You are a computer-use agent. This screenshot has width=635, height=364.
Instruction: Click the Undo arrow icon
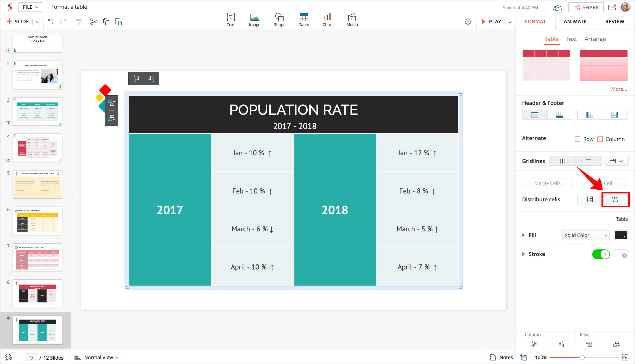50,22
